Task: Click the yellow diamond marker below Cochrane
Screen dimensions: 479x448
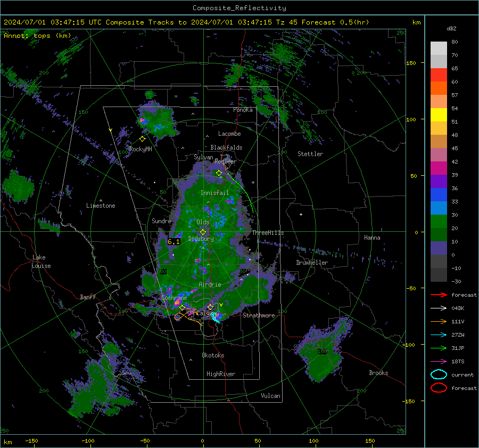Action: (x=183, y=308)
